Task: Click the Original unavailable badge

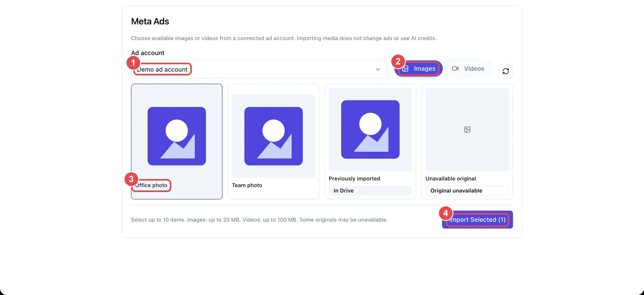Action: 467,191
